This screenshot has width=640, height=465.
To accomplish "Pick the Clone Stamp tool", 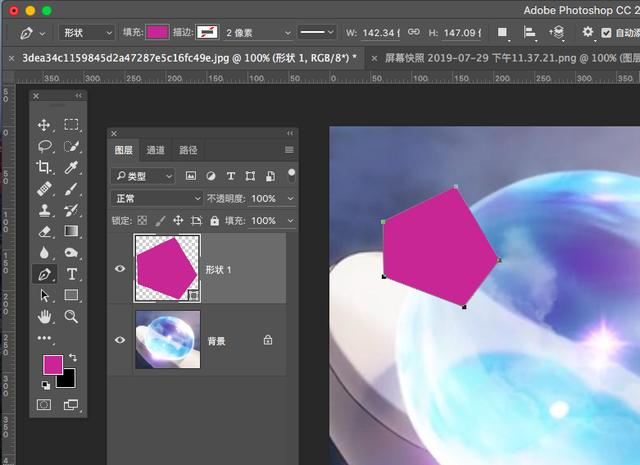I will coord(44,210).
